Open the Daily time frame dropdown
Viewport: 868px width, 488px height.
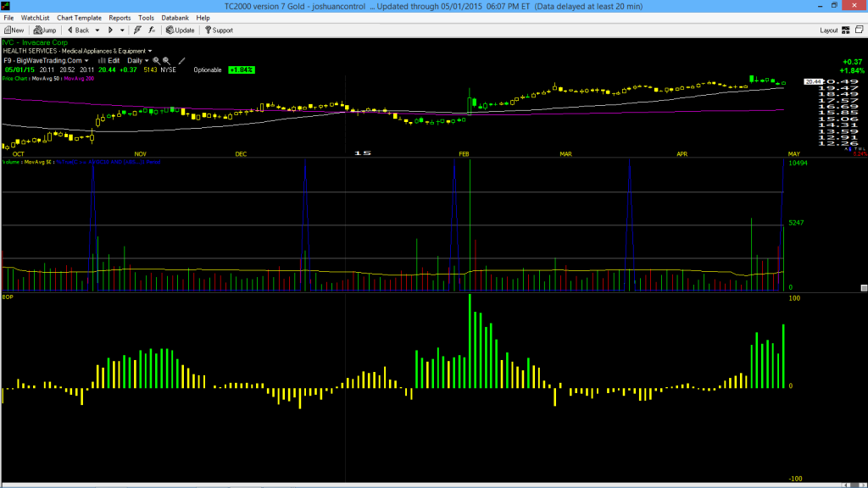tap(138, 61)
